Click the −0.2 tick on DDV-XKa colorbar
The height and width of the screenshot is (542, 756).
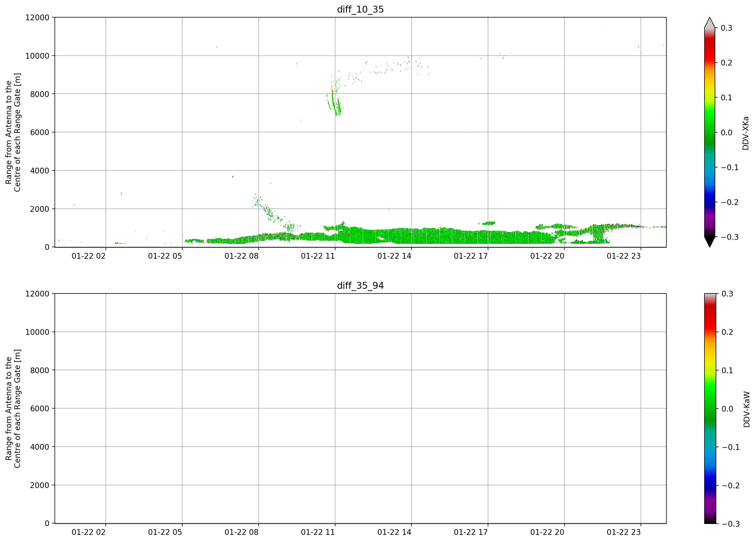[x=730, y=202]
